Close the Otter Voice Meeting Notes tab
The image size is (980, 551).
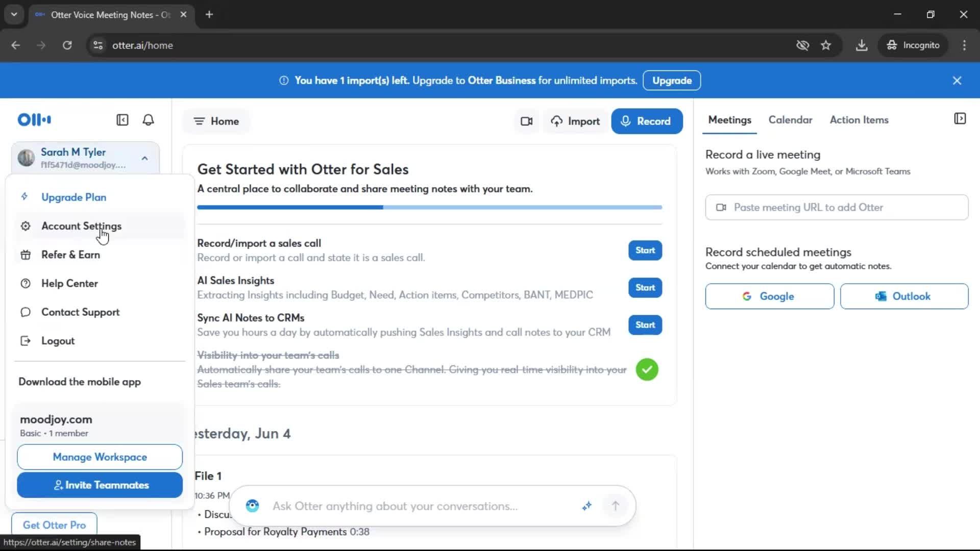point(183,15)
